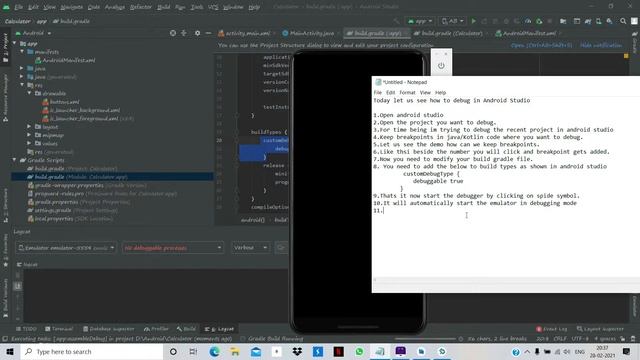The height and width of the screenshot is (360, 640).
Task: Switch to AndroidManifest.xml editor tab
Action: [x=526, y=33]
